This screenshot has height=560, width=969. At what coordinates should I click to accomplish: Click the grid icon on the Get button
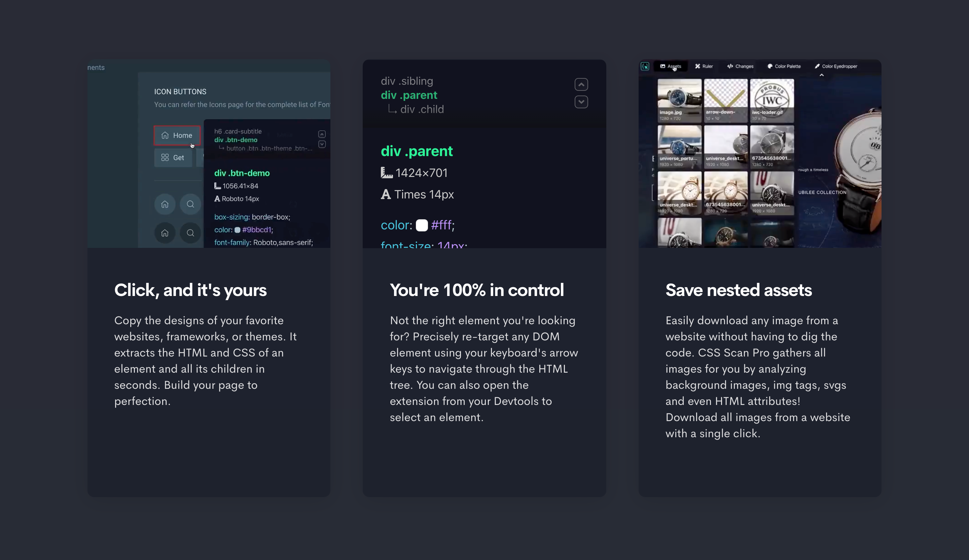tap(165, 157)
